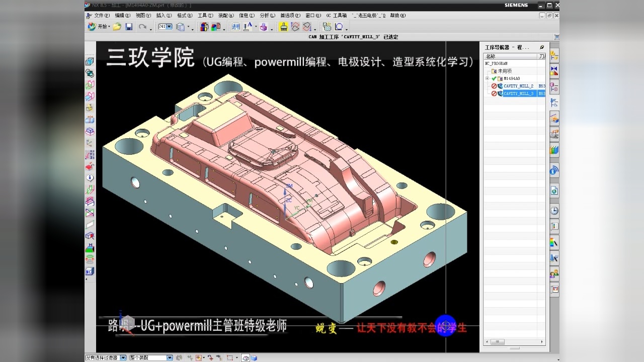
Task: Click the shaded face highlight icon in status bar
Action: pos(246,357)
